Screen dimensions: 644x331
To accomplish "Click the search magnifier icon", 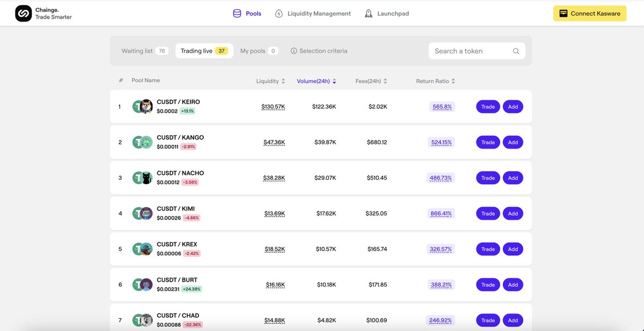I will point(516,50).
